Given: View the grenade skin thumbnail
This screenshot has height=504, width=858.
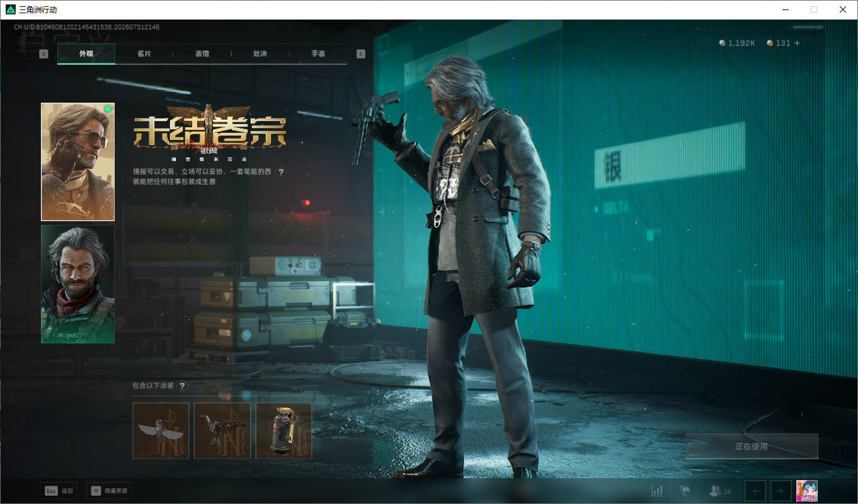Looking at the screenshot, I should (x=284, y=431).
